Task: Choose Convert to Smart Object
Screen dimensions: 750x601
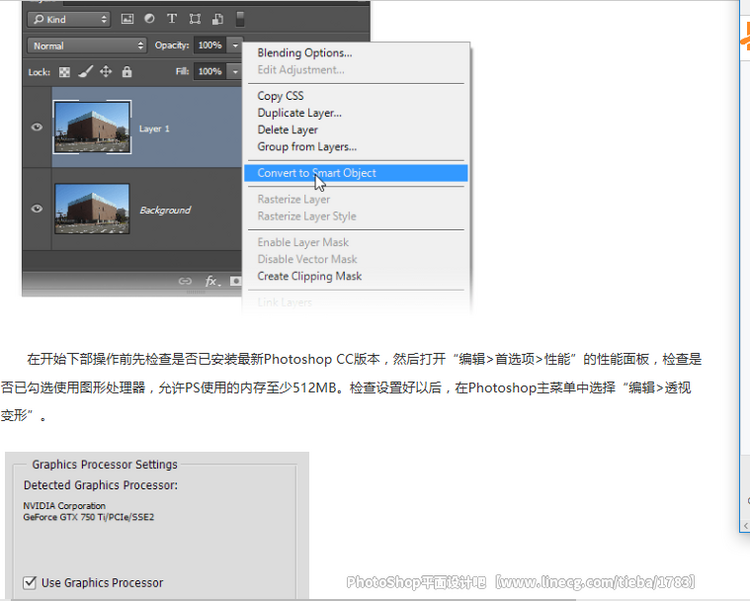Action: [x=356, y=173]
